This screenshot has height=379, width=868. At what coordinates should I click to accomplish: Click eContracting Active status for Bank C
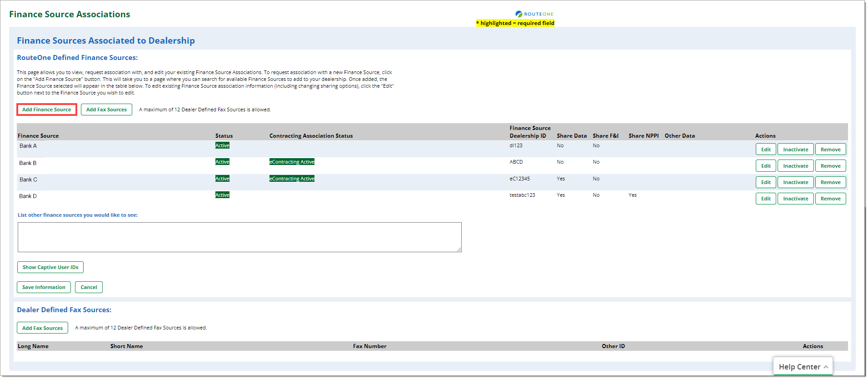point(292,179)
